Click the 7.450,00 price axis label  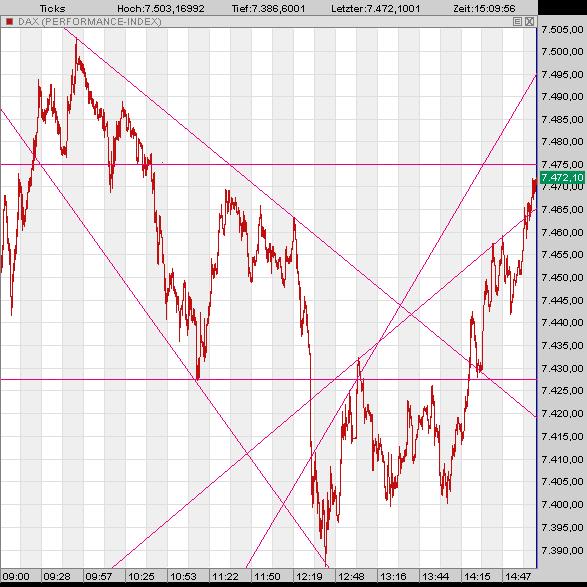tap(562, 278)
